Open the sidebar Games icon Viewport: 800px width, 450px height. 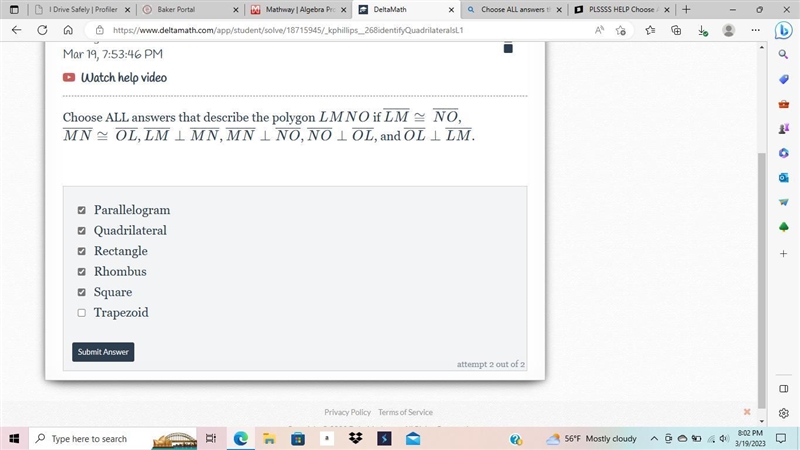click(x=783, y=129)
